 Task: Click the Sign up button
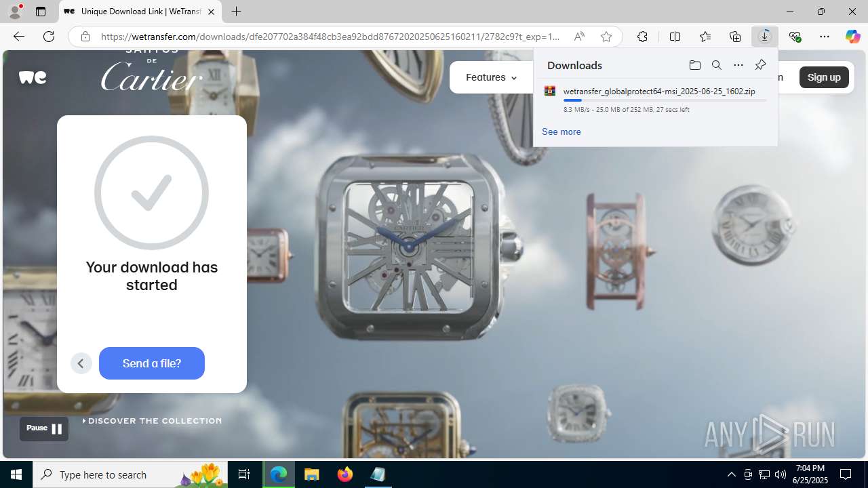pos(824,77)
